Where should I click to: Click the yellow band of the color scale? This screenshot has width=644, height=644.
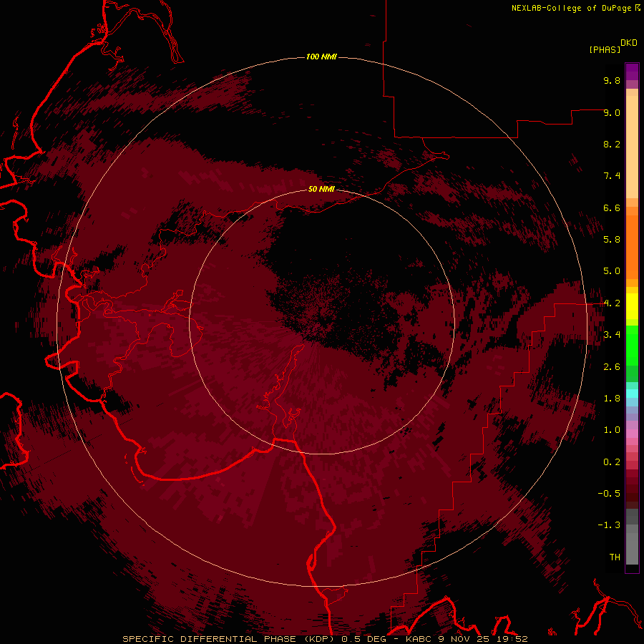pos(632,306)
